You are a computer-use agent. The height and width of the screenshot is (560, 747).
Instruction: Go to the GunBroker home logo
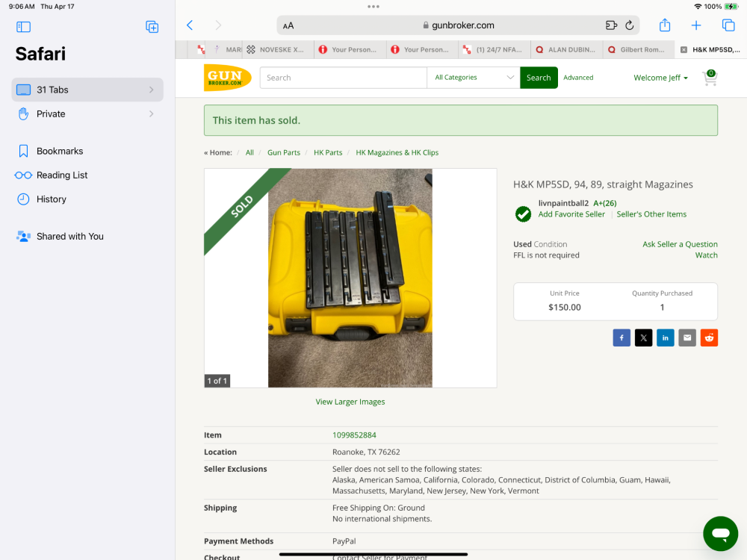point(227,78)
